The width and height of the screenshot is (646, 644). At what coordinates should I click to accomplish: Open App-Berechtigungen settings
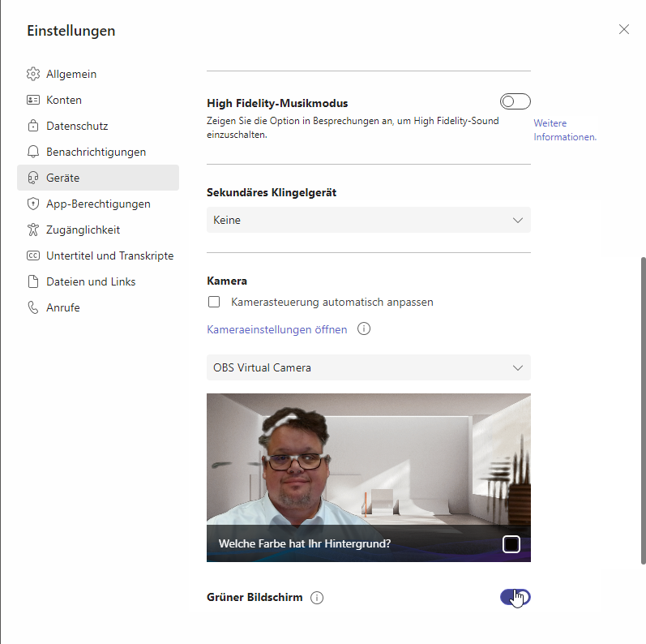tap(98, 204)
